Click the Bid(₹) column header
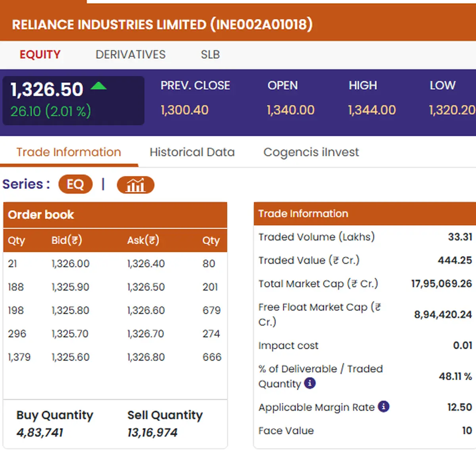 pyautogui.click(x=67, y=240)
